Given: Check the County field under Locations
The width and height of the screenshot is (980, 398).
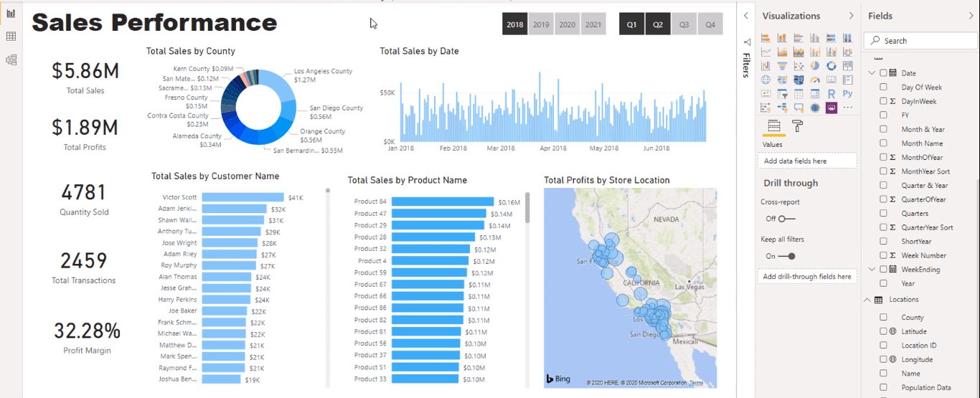Looking at the screenshot, I should click(x=884, y=317).
